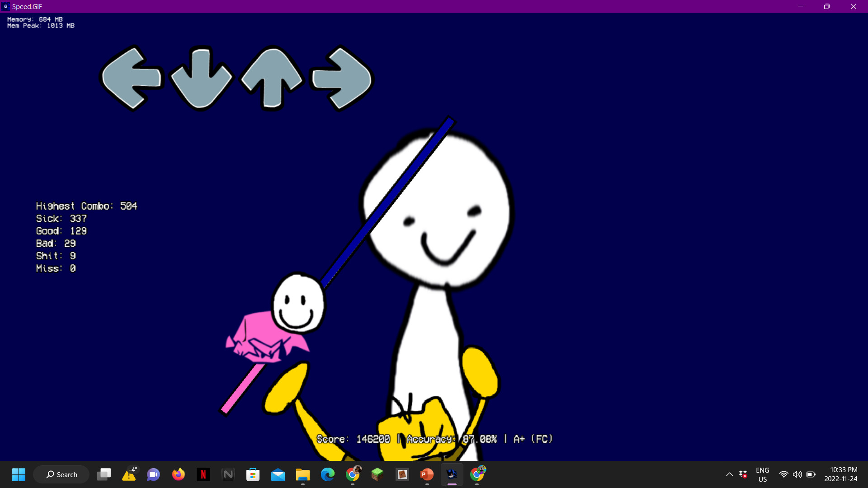Click the Accuracy: 87.08% text
Image resolution: width=868 pixels, height=488 pixels.
452,439
